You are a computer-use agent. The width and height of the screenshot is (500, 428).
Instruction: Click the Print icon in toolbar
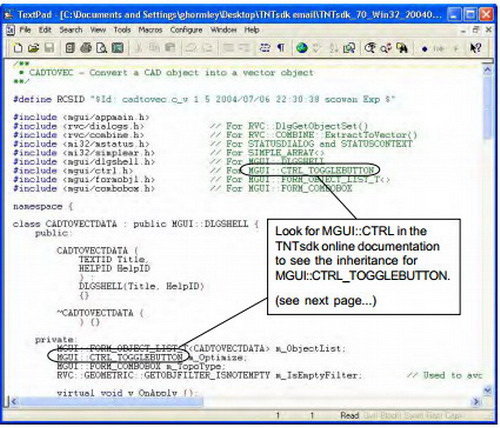86,48
